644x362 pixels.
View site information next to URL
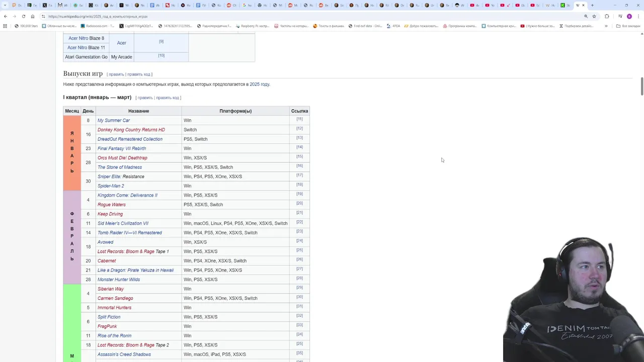43,16
